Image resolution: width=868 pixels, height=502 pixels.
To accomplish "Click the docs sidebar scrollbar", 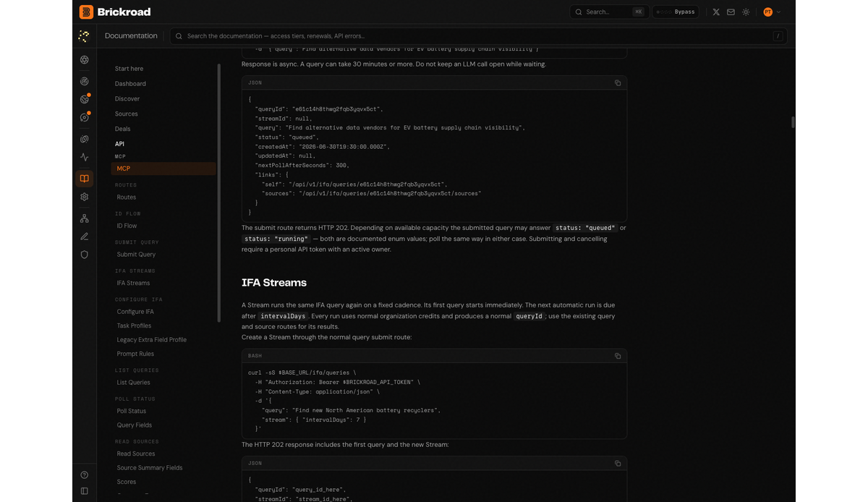I will [219, 192].
